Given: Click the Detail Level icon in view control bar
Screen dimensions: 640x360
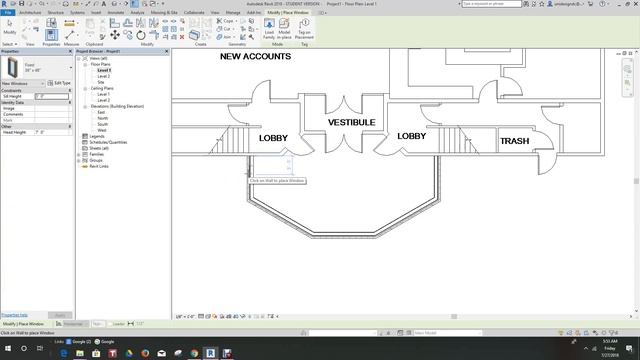Looking at the screenshot, I should coord(201,316).
